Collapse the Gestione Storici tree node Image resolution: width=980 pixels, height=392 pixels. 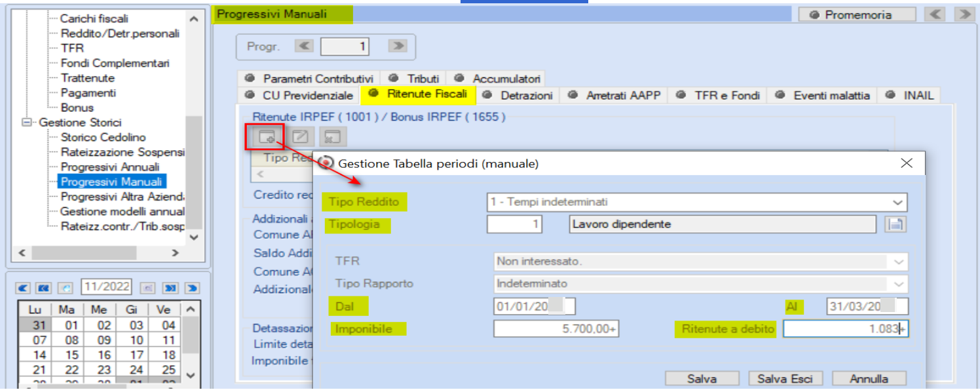(x=28, y=123)
